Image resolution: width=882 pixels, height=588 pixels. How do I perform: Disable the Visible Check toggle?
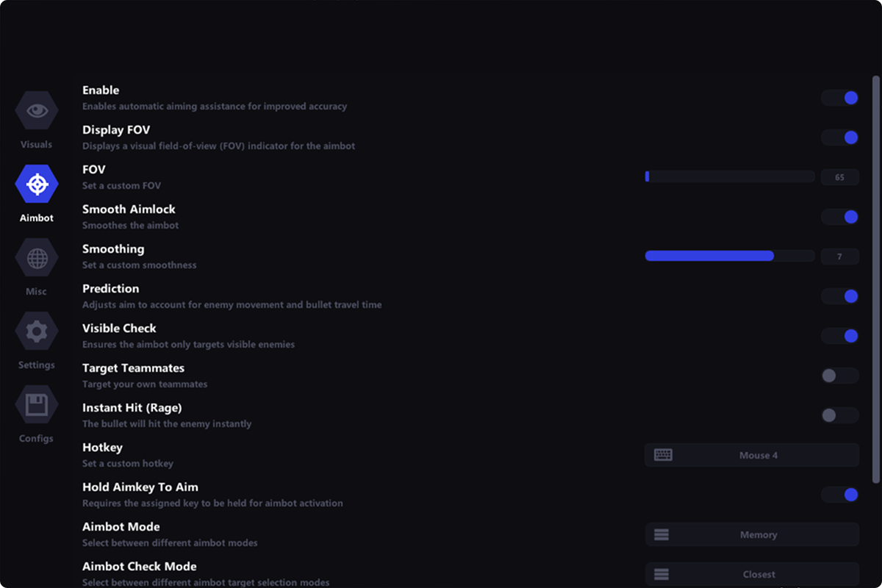pyautogui.click(x=840, y=336)
